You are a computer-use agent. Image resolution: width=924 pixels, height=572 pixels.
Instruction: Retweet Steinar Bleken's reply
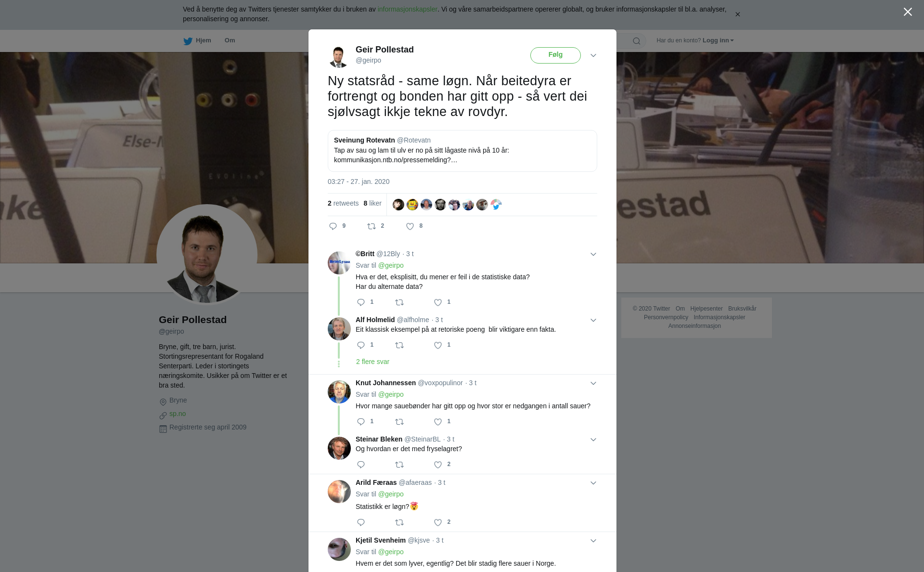coord(399,465)
